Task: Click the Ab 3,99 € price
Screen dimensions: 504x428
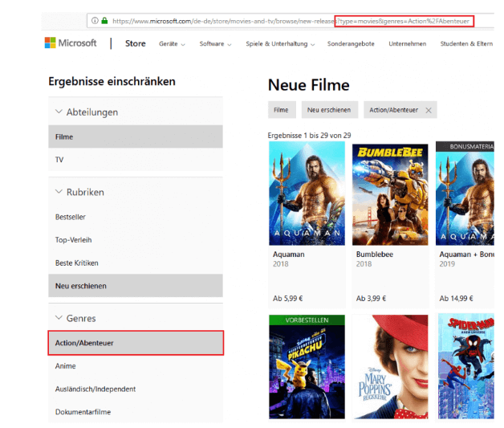Action: pyautogui.click(x=371, y=299)
